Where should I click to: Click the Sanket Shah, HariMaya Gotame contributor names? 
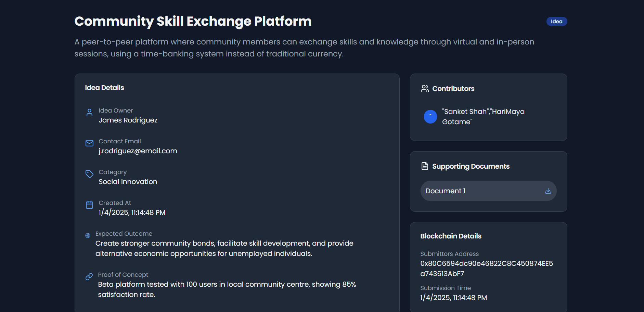tap(483, 117)
